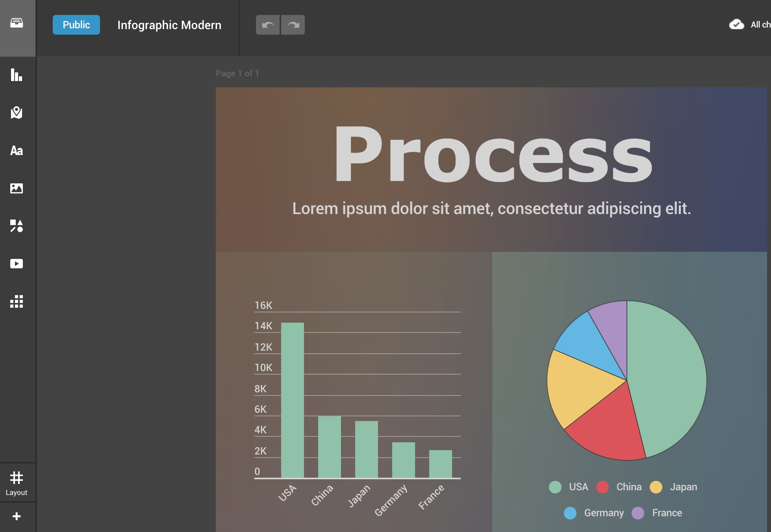
Task: Click the France bar in bar chart
Action: point(441,464)
